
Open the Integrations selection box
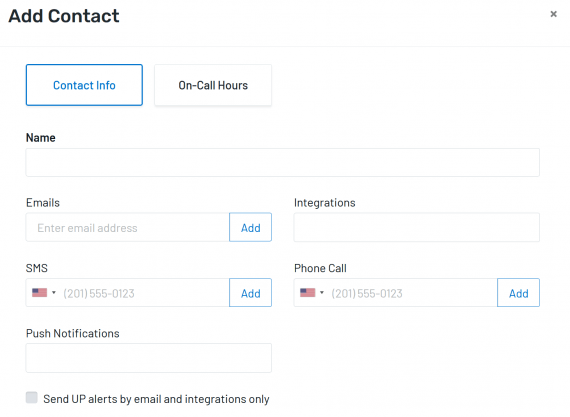pyautogui.click(x=417, y=228)
